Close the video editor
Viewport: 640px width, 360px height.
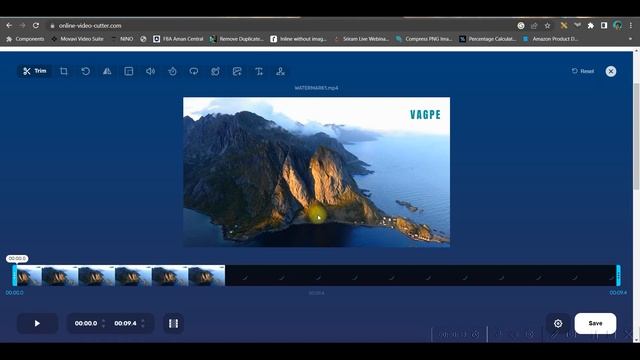pyautogui.click(x=611, y=71)
